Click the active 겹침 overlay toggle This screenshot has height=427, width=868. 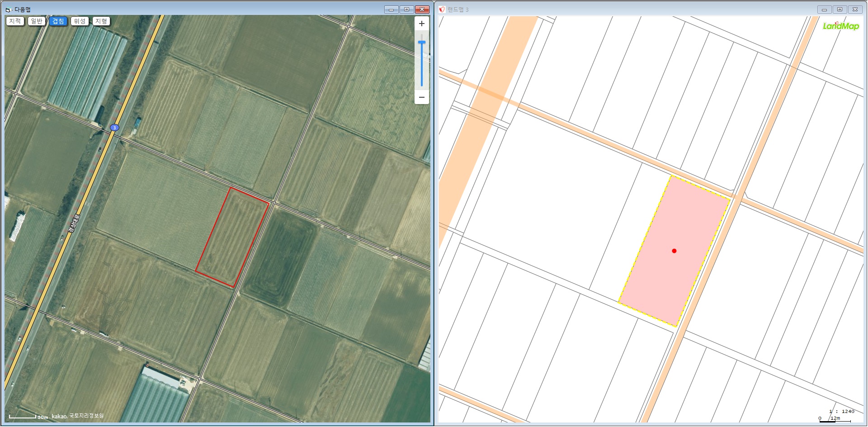click(x=58, y=21)
